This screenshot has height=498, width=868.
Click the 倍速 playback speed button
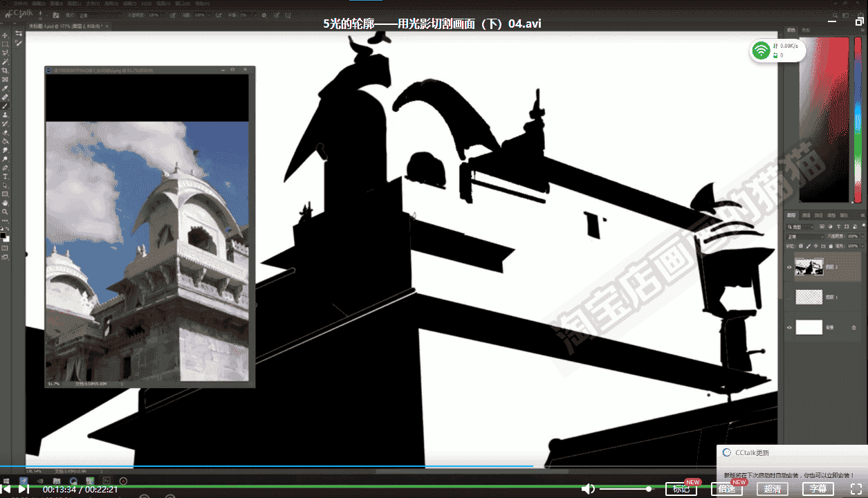click(727, 489)
